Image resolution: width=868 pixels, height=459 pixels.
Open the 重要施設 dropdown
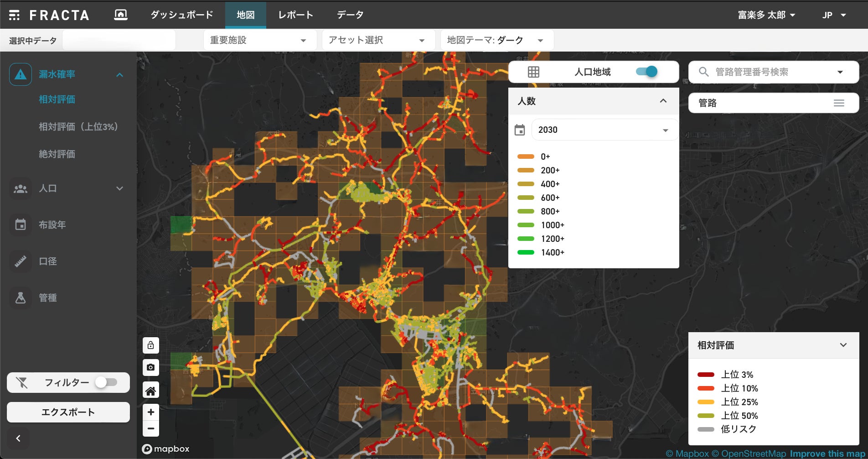(x=259, y=40)
